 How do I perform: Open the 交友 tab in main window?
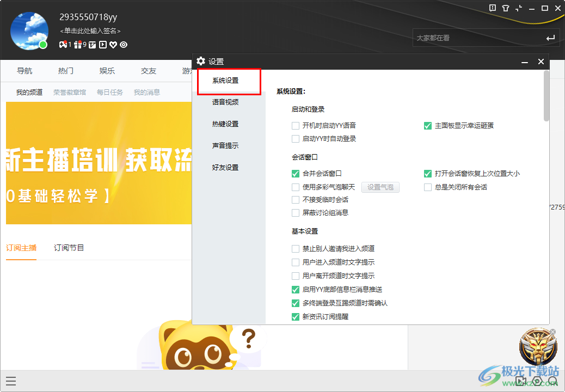pos(149,71)
